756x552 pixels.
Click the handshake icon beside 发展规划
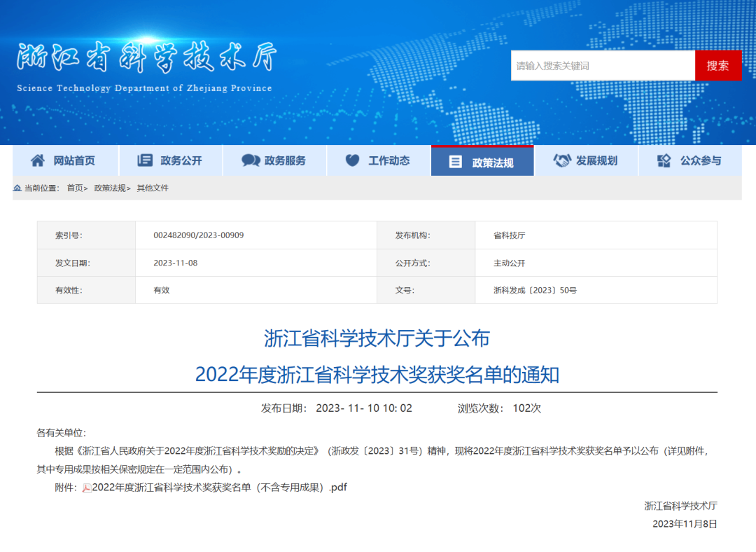pyautogui.click(x=562, y=160)
